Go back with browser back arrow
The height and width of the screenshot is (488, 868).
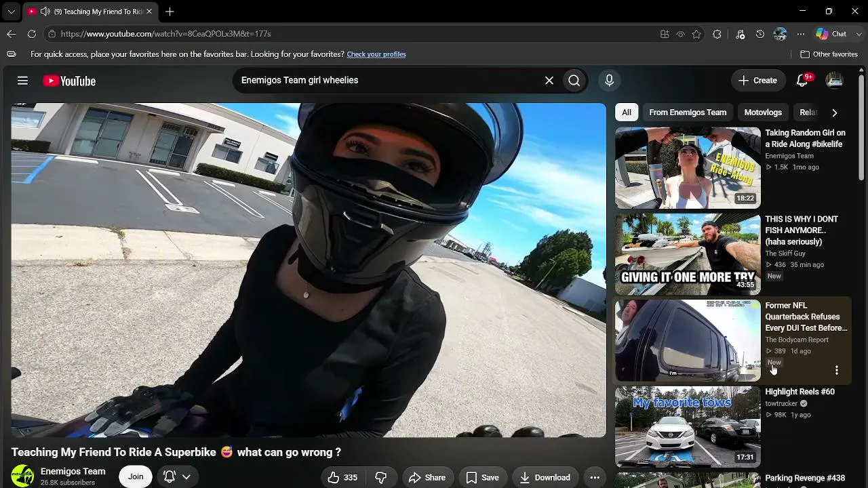tap(12, 34)
